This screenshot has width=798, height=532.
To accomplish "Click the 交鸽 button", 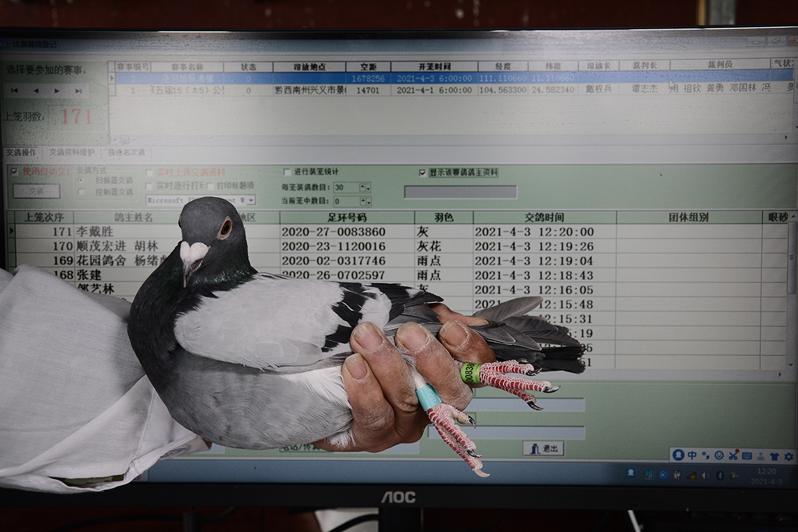I will pos(37,191).
